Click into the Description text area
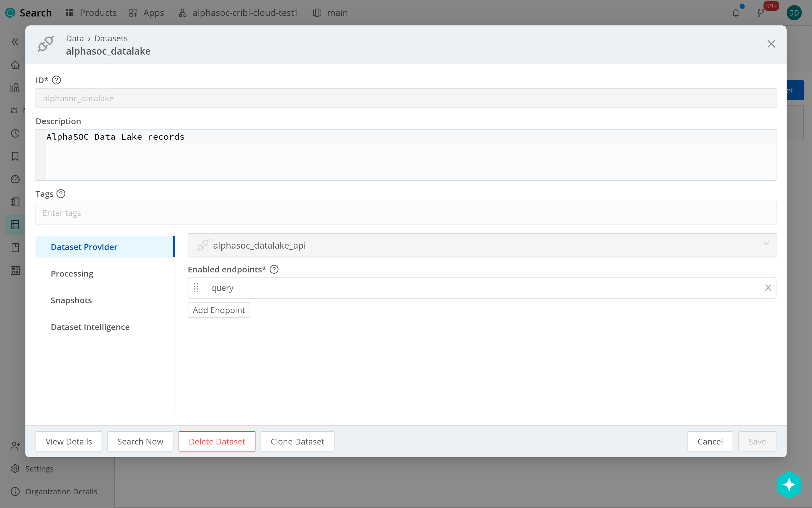This screenshot has width=812, height=508. [x=406, y=155]
